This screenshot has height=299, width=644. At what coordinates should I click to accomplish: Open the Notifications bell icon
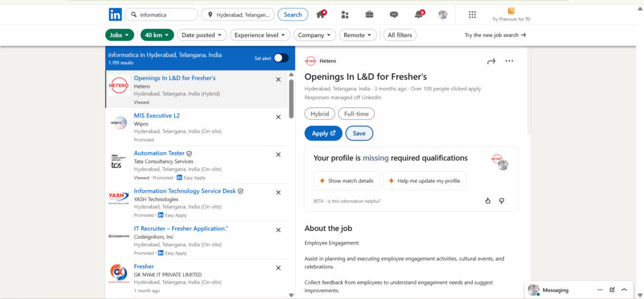pos(419,14)
